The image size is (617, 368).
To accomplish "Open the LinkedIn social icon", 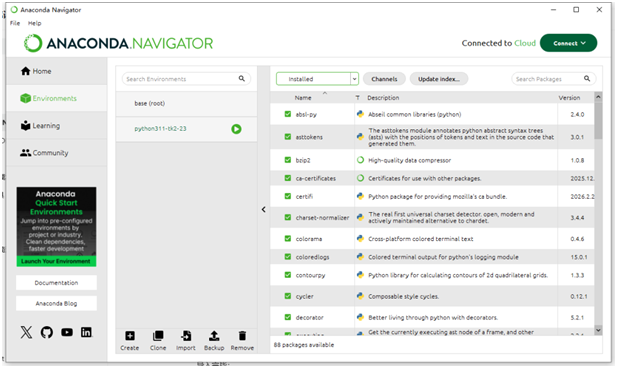I will pyautogui.click(x=86, y=332).
